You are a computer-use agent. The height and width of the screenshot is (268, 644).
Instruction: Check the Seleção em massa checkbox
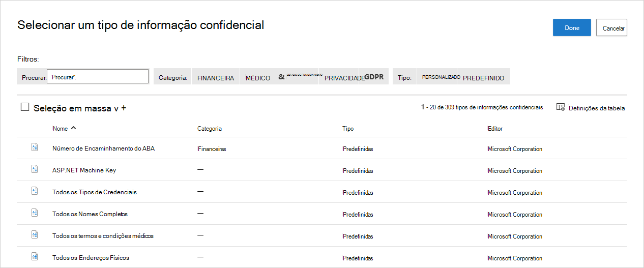click(25, 107)
